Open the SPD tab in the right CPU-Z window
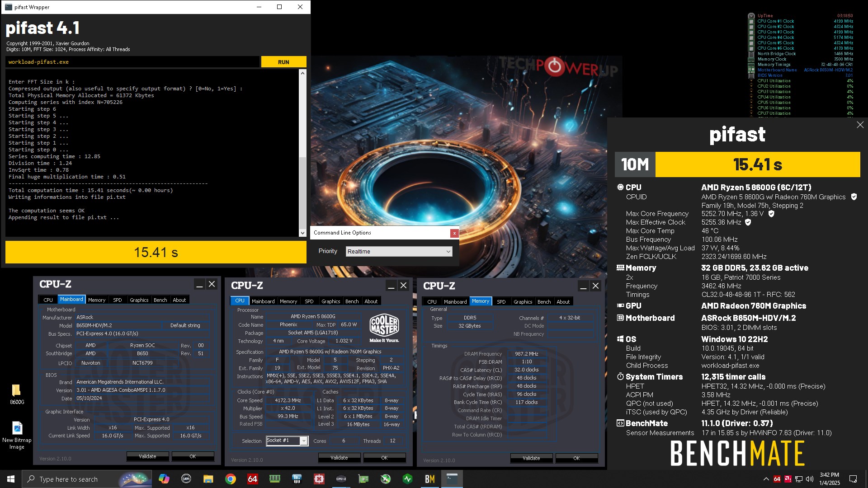868x488 pixels. [501, 302]
